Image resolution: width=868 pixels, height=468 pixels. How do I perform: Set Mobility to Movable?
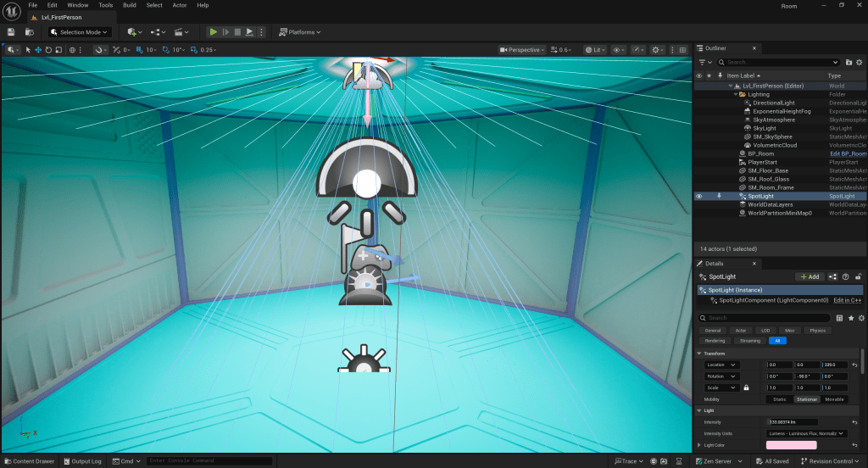click(834, 399)
